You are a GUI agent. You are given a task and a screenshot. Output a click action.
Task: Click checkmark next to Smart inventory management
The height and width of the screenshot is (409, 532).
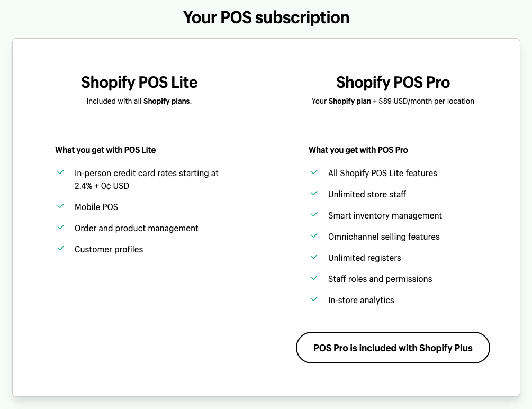coord(314,215)
